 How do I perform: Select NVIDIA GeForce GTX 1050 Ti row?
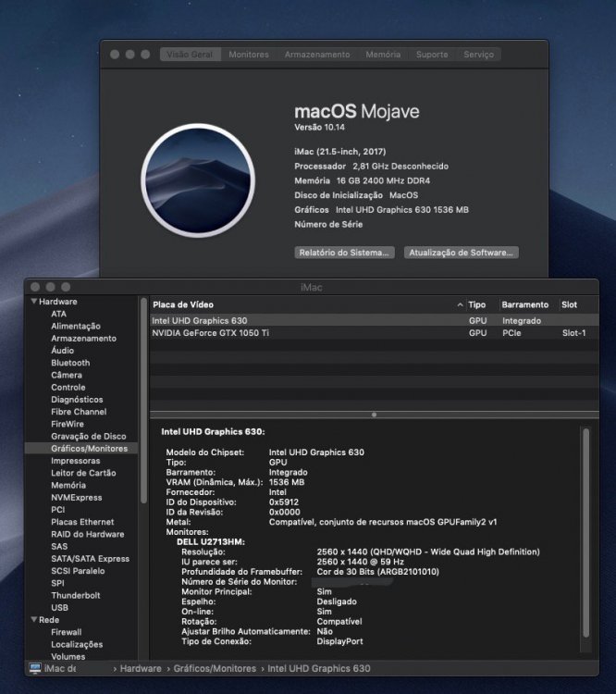375,333
